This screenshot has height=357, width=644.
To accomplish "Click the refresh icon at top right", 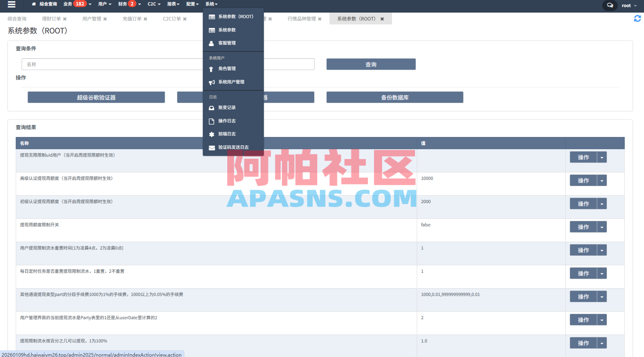I will click(637, 18).
